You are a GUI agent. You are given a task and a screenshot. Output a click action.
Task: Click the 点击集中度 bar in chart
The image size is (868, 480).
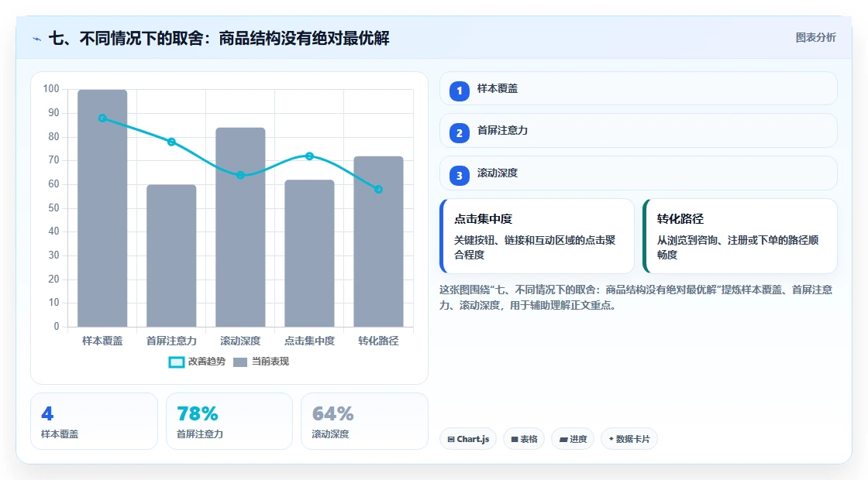309,253
